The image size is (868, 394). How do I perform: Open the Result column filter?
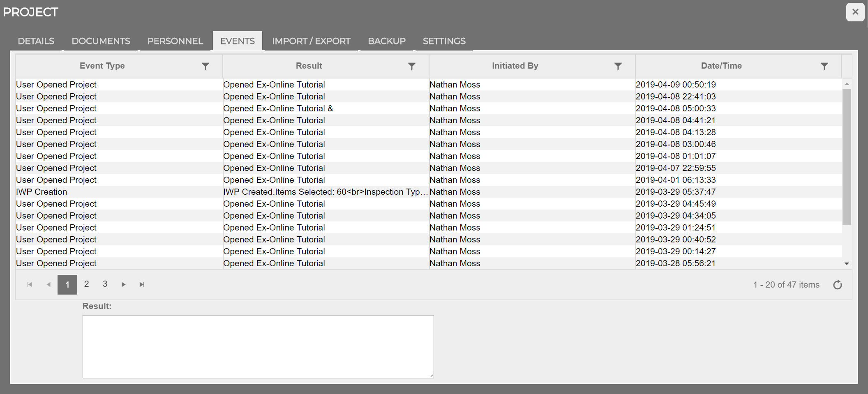click(x=412, y=66)
